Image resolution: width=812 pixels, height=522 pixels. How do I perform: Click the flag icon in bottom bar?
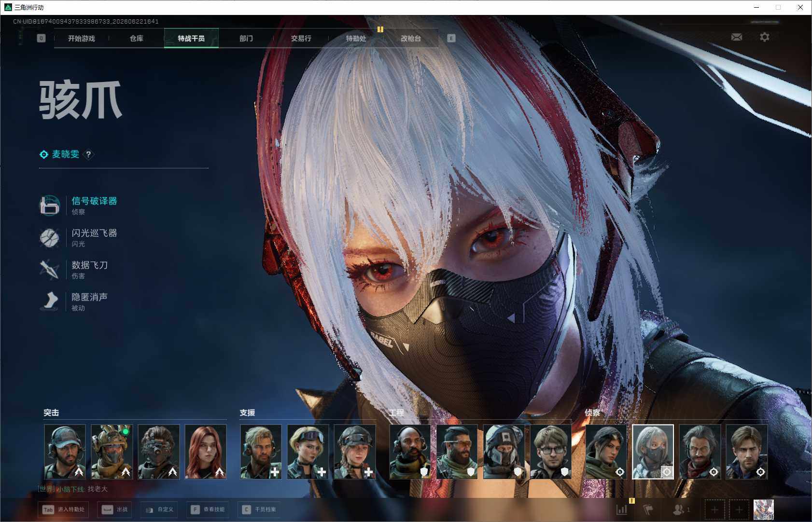click(x=649, y=509)
